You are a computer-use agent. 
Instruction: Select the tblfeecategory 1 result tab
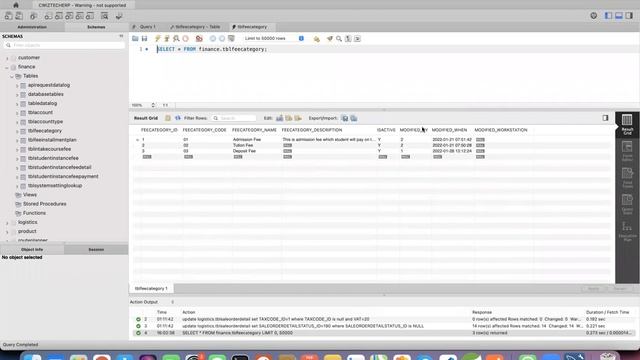151,288
